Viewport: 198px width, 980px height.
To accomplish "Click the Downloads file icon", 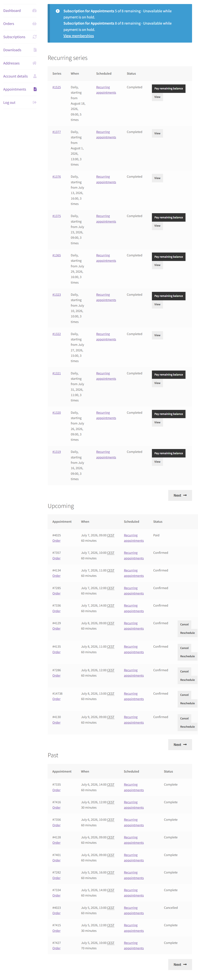I will point(35,50).
